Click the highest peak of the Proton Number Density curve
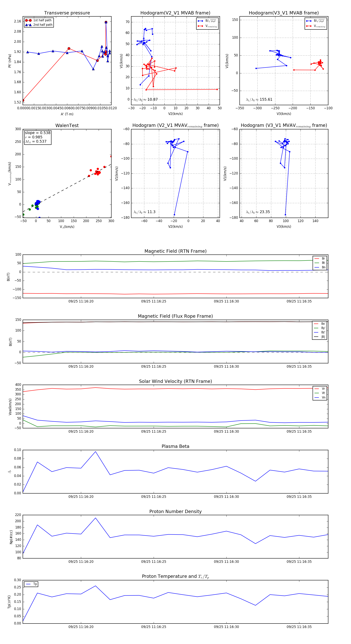Viewport: 351px width, 644px height. pyautogui.click(x=95, y=518)
